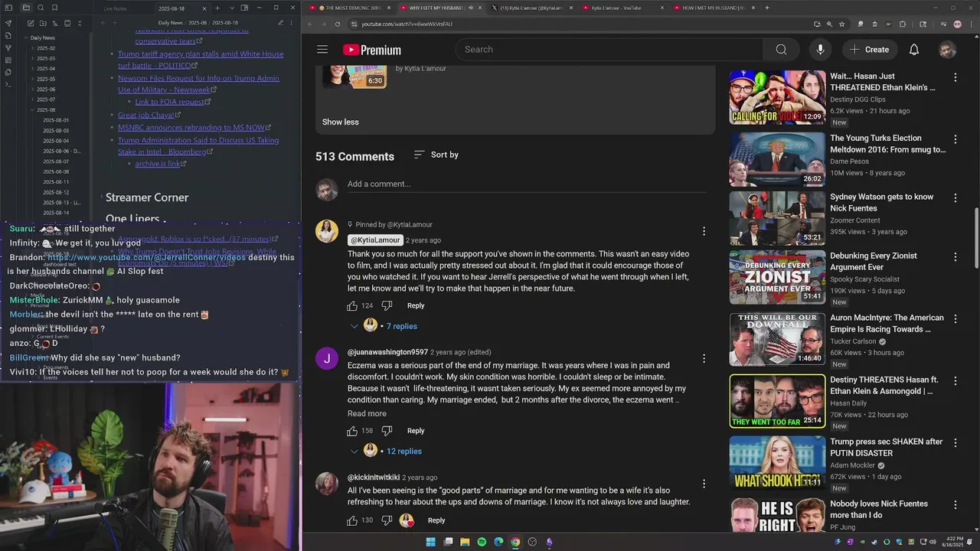Open Obsidian search in the left sidebar

tap(42, 8)
